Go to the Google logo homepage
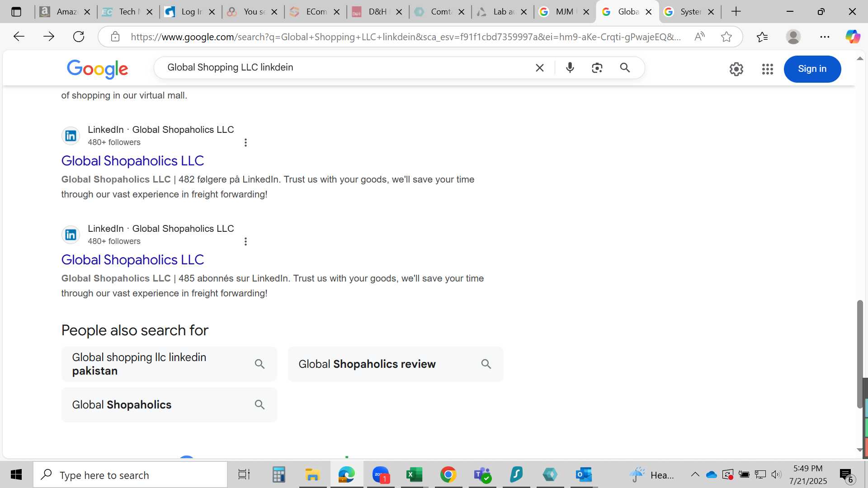 point(98,69)
